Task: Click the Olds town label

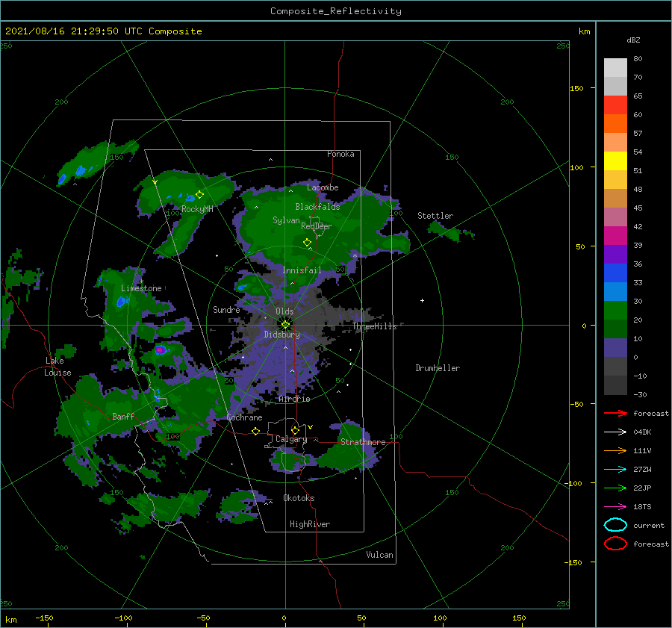Action: (x=284, y=311)
